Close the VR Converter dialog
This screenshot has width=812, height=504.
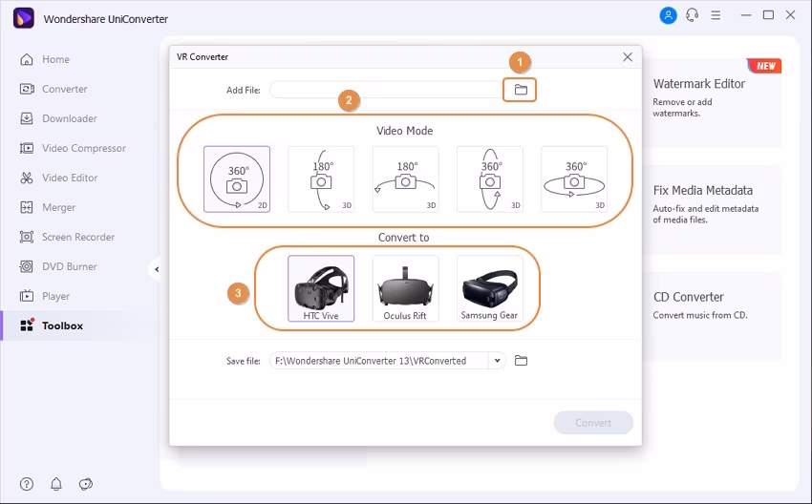coord(628,57)
